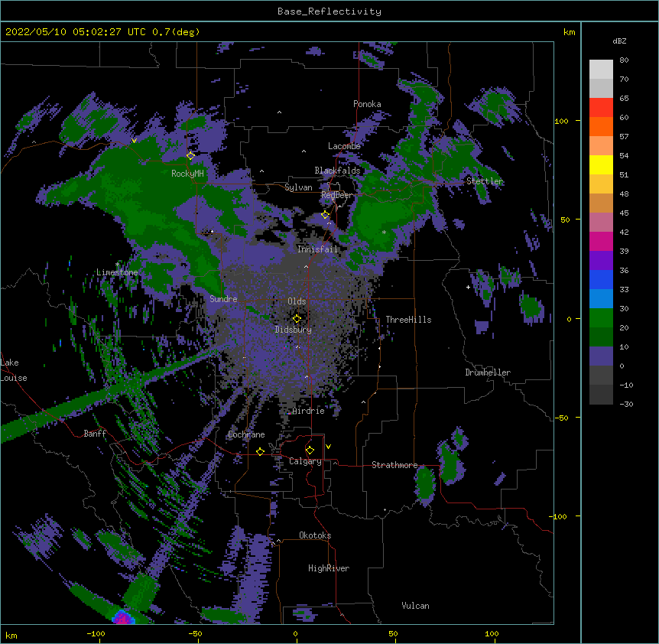The height and width of the screenshot is (644, 659).
Task: Click the HighRiver town label
Action: tap(329, 568)
